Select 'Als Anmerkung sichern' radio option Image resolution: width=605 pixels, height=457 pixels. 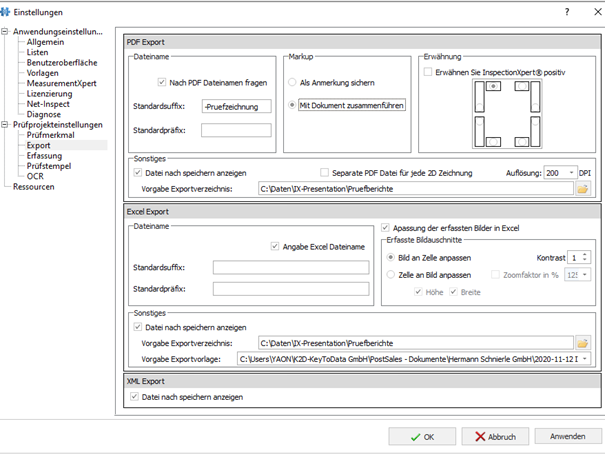(x=292, y=82)
